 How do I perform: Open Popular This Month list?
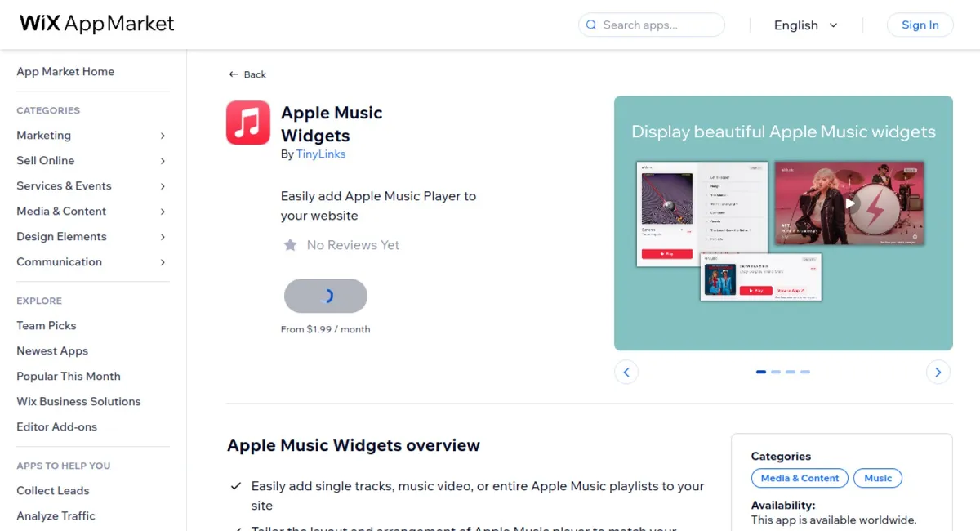click(x=69, y=376)
